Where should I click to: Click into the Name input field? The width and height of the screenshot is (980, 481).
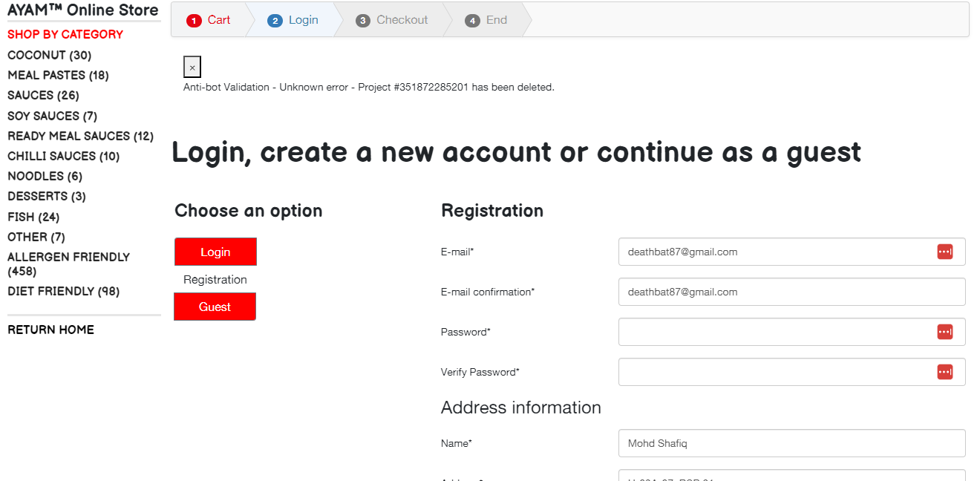[791, 443]
